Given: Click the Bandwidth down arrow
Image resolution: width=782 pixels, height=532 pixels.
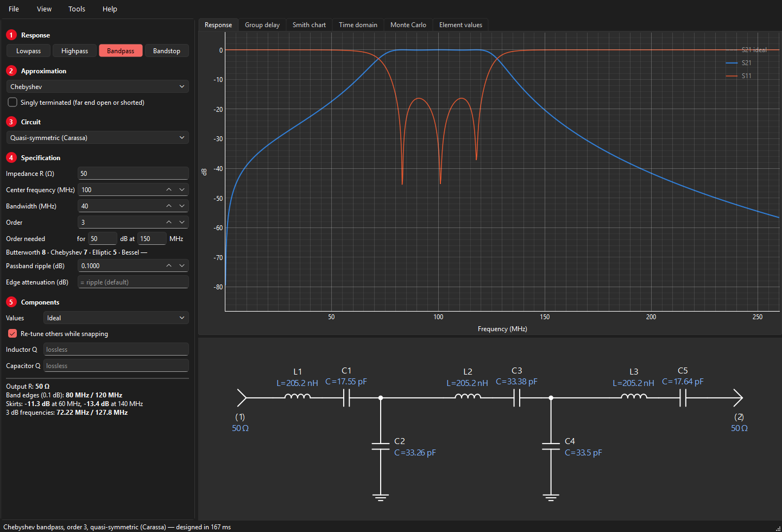Looking at the screenshot, I should click(x=182, y=206).
